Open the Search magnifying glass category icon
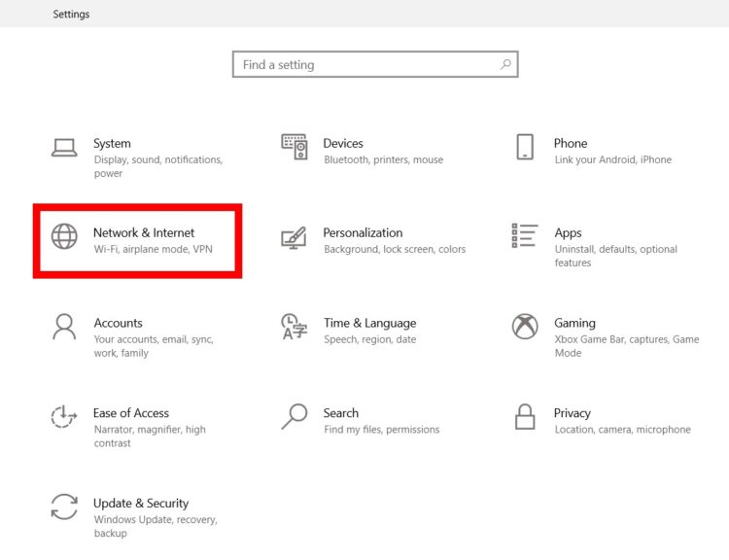Screen dimensions: 729x560 [295, 416]
